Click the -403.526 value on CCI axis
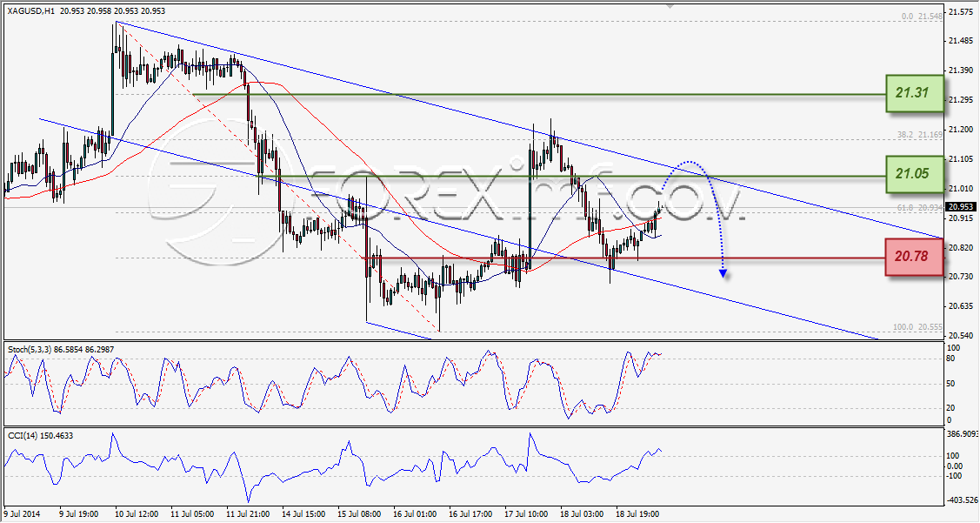The height and width of the screenshot is (523, 980). [963, 500]
